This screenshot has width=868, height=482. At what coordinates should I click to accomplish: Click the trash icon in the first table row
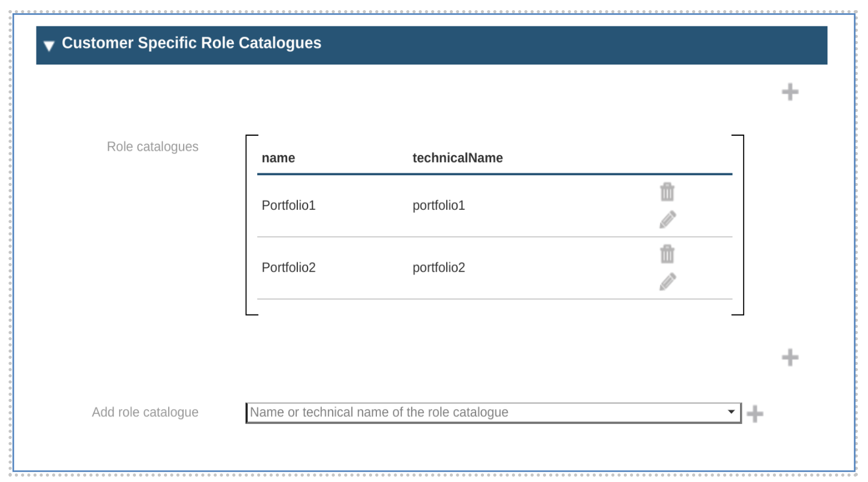coord(667,192)
